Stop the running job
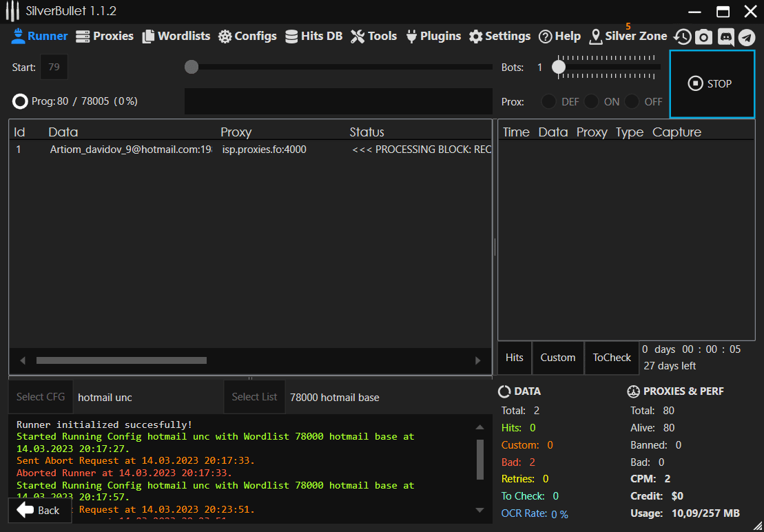Screen dimensions: 764x532 click(x=711, y=84)
